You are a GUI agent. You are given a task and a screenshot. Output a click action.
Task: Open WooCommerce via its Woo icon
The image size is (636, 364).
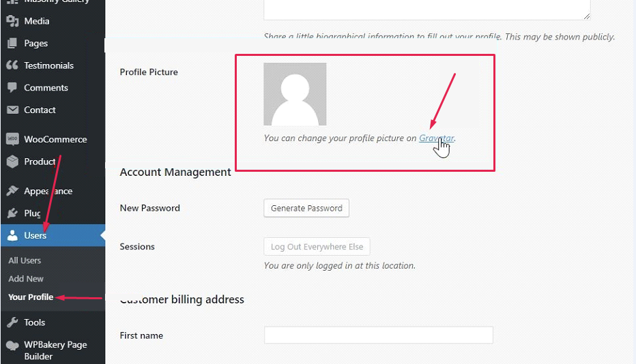point(12,139)
